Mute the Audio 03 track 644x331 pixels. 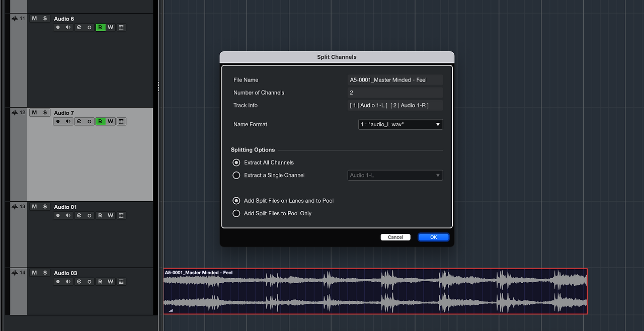point(34,273)
